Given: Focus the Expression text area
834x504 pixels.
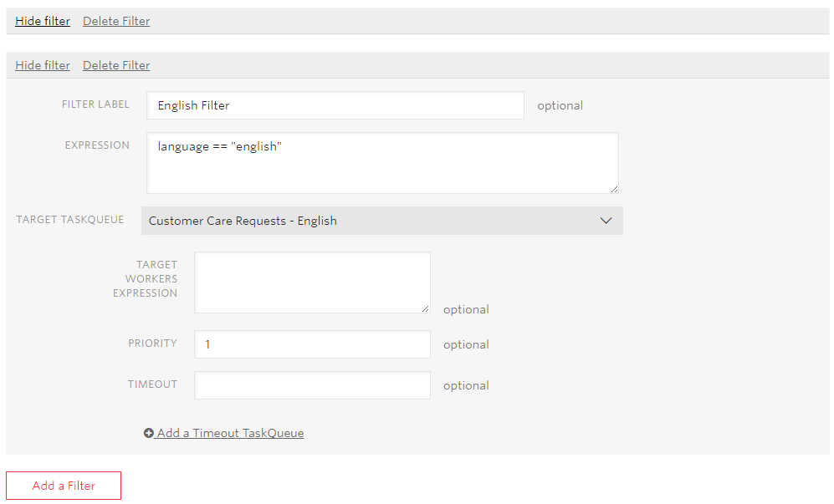Looking at the screenshot, I should 382,163.
